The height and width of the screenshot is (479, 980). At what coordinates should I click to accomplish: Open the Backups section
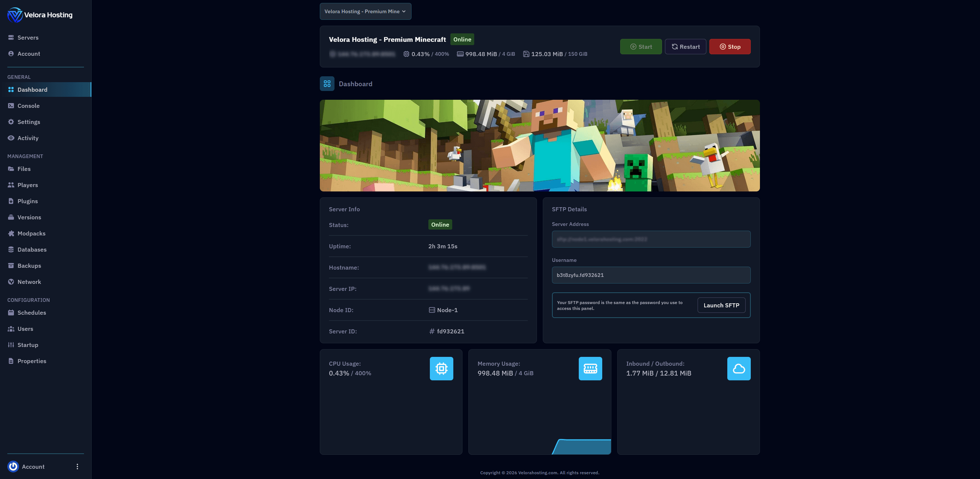(x=29, y=266)
